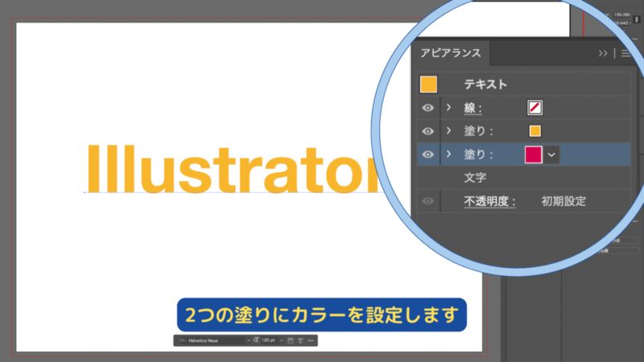The width and height of the screenshot is (644, 362).
Task: Toggle the eye on the red 塗り row
Action: pos(427,154)
